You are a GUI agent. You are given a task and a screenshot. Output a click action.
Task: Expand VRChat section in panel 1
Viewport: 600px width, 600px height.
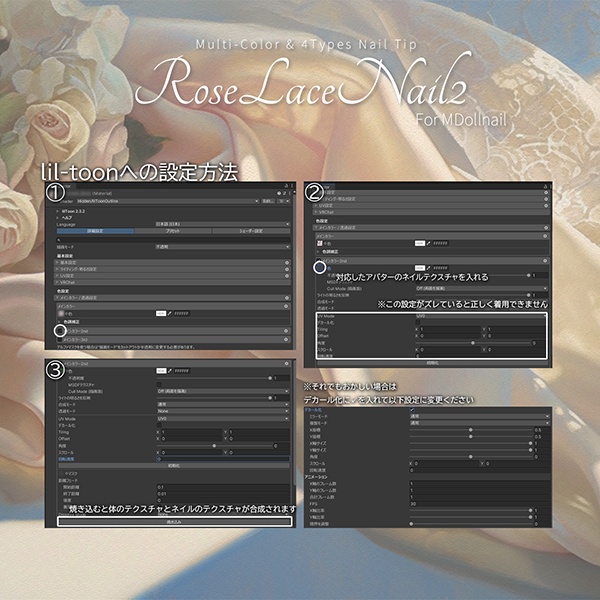(x=173, y=282)
